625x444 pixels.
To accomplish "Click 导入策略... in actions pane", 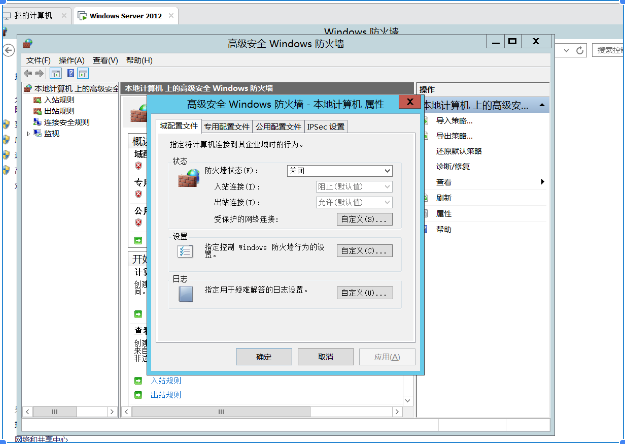I will pos(454,121).
